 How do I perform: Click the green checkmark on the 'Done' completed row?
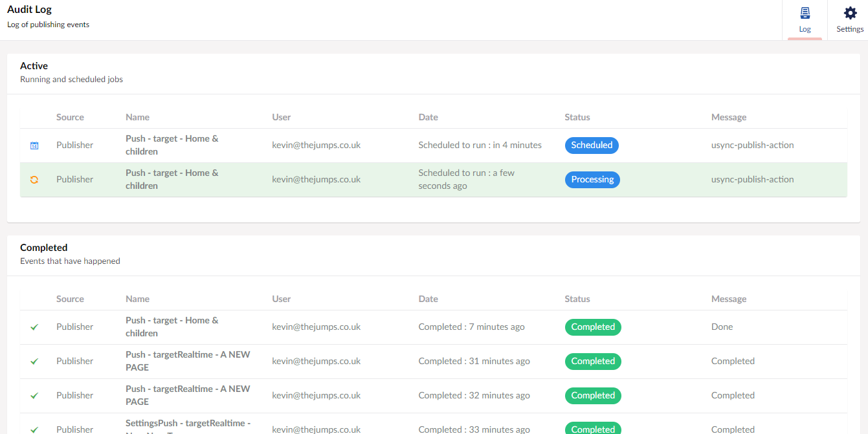click(x=34, y=327)
